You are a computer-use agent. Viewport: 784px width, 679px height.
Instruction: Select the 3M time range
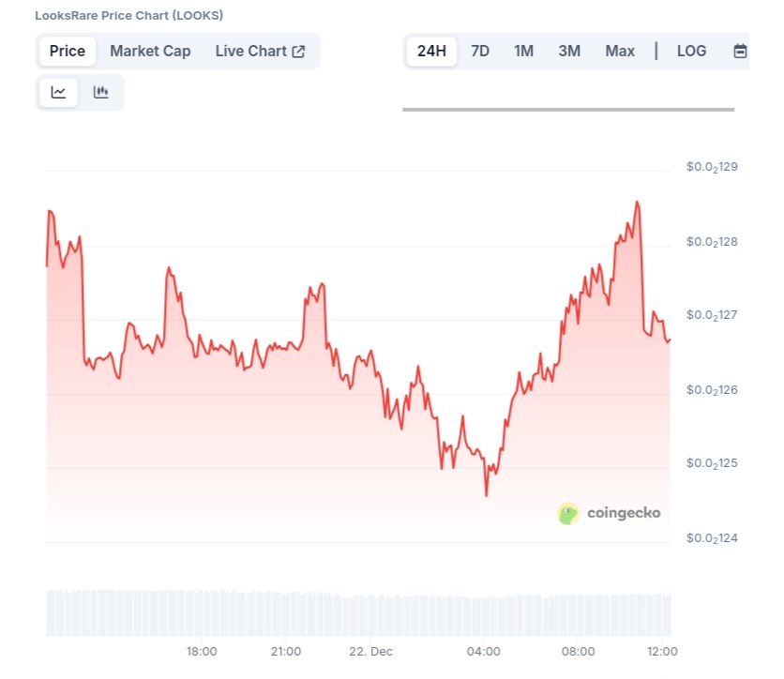point(569,51)
